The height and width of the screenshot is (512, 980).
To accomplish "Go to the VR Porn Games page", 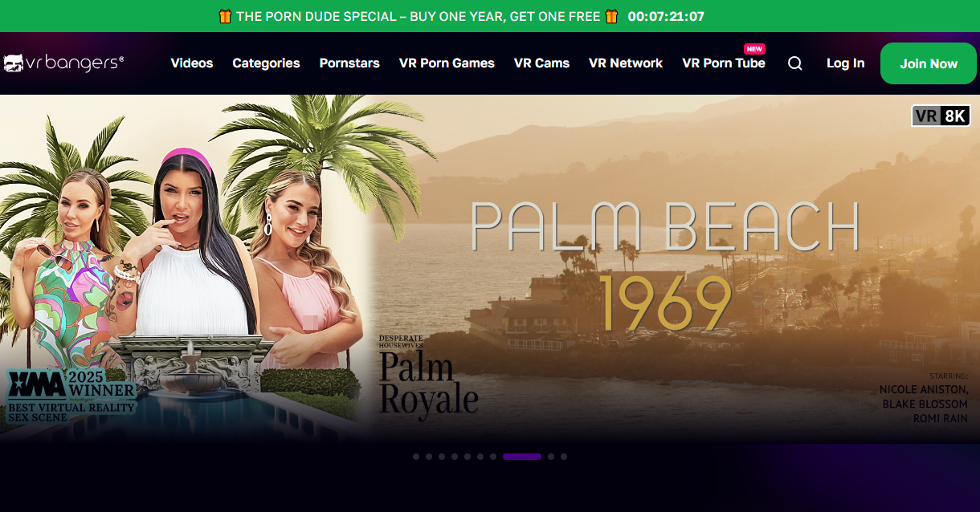I will coord(447,63).
